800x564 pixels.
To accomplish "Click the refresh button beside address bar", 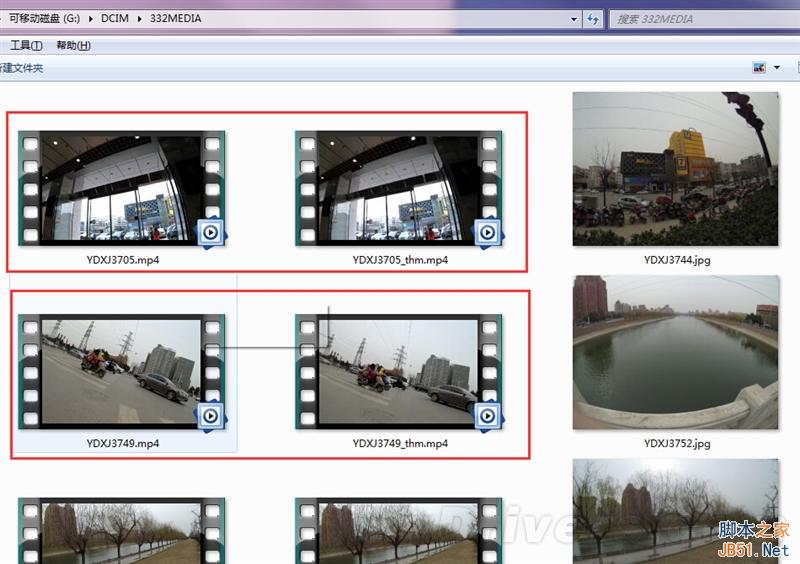I will click(592, 19).
